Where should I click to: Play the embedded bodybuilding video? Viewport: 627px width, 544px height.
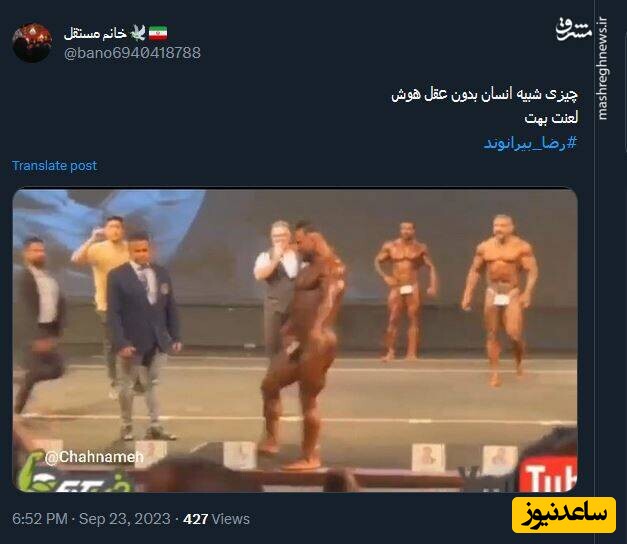point(295,340)
